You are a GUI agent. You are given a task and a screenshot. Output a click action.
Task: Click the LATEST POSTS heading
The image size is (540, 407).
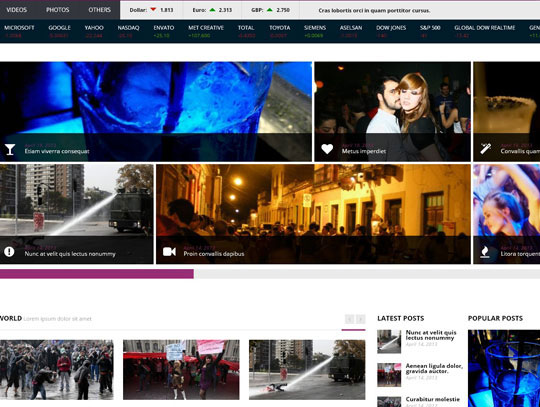pos(401,318)
